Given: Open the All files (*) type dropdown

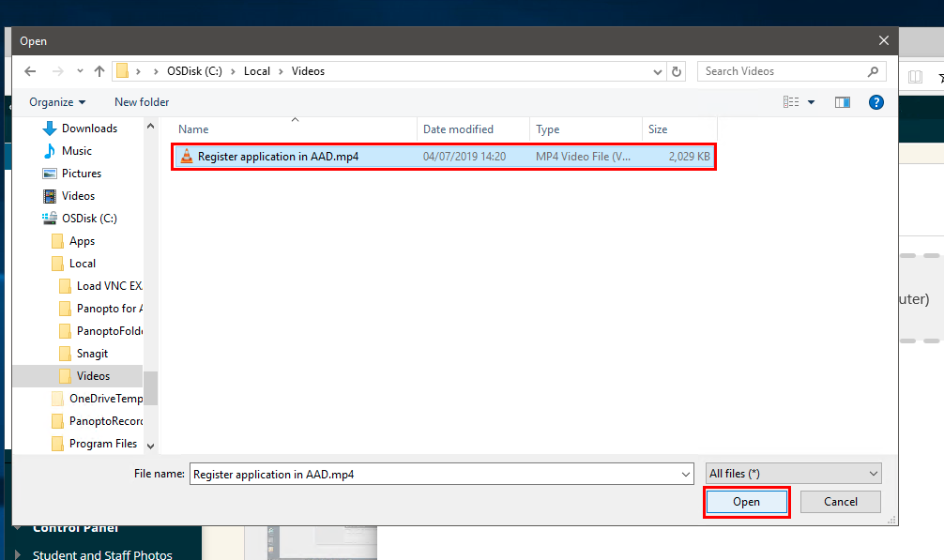Looking at the screenshot, I should (794, 474).
